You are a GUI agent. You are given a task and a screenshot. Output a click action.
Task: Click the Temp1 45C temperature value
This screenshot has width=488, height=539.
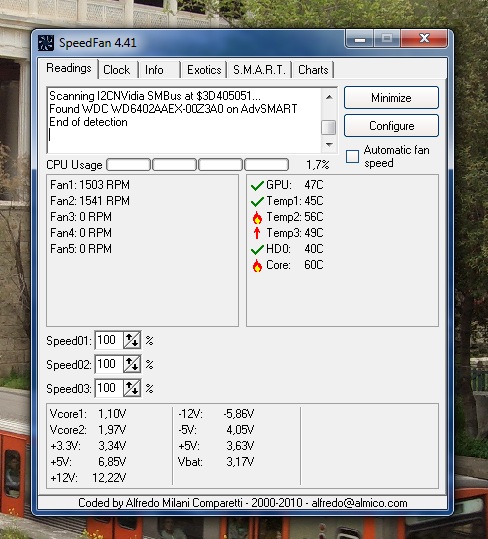314,201
